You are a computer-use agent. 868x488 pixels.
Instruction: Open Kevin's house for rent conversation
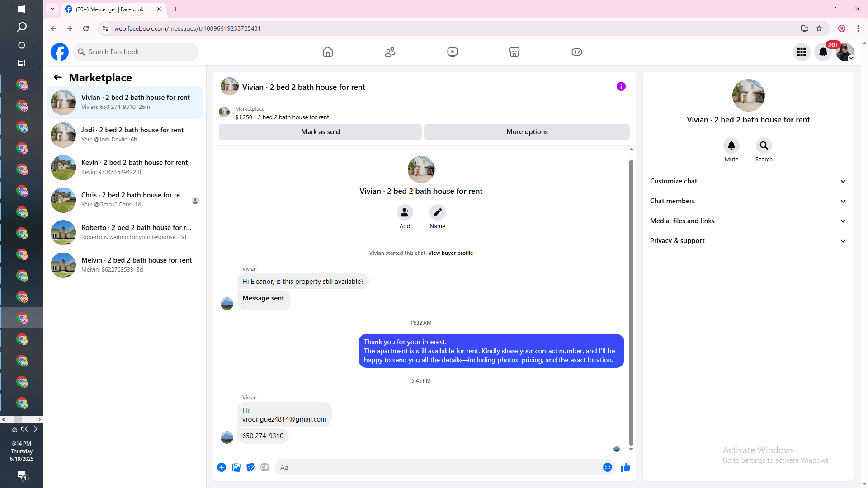tap(125, 168)
